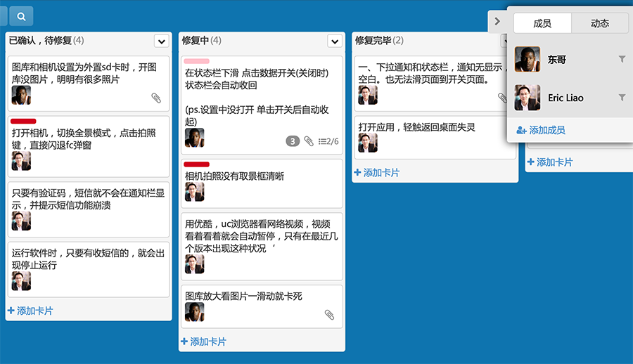Click 添加卡片 in the rightmost list
The image size is (633, 364).
pos(550,162)
